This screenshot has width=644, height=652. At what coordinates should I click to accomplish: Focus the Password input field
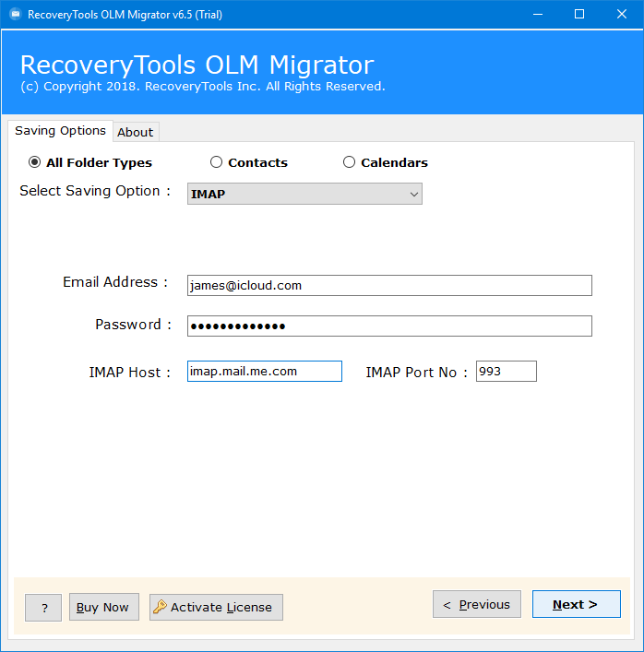[389, 326]
